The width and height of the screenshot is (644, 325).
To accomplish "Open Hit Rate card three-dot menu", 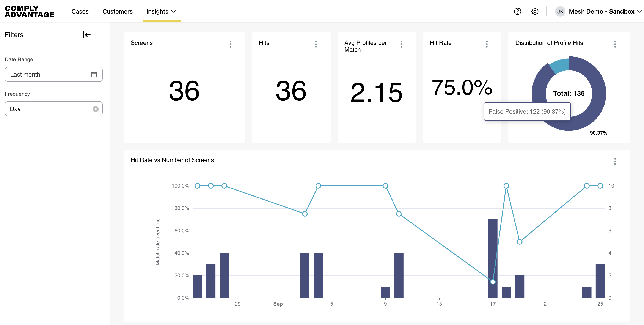I will [487, 44].
